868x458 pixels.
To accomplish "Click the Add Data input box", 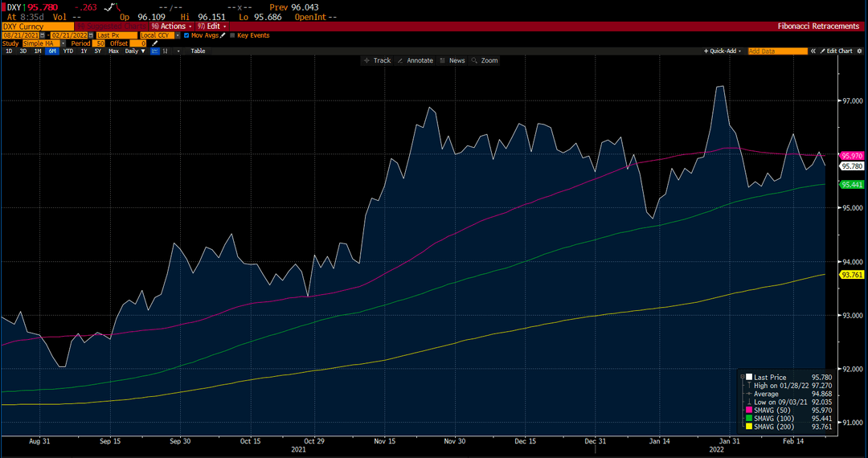I will click(x=778, y=51).
